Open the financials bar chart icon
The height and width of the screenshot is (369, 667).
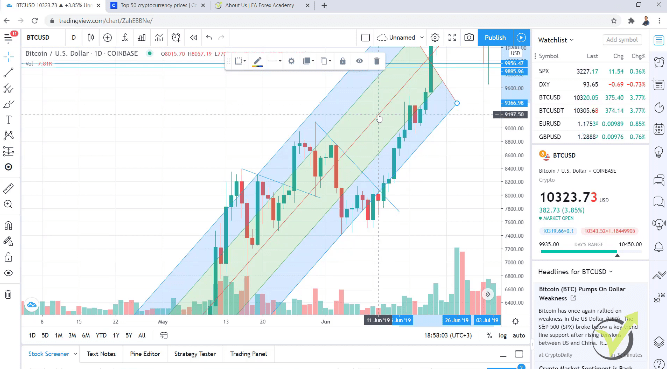tap(142, 37)
